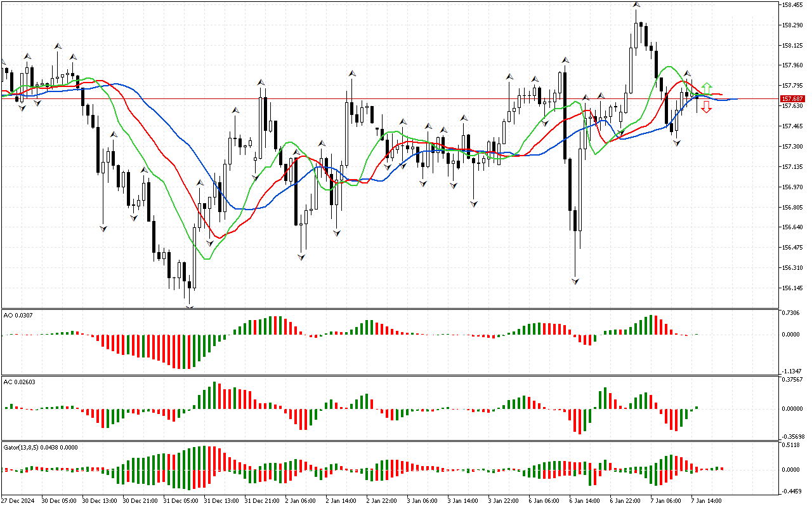Click the 157.135 price axis label
Screen dimensions: 812x508
792,167
